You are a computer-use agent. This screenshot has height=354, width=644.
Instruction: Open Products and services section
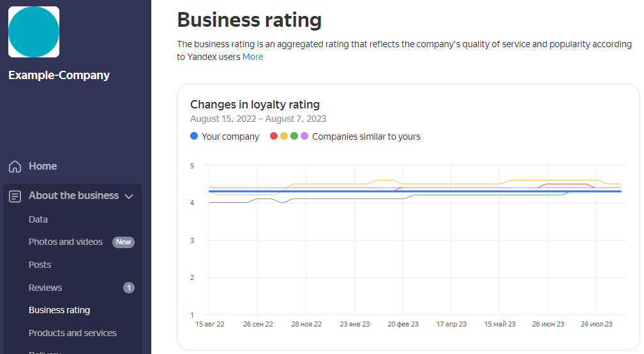[x=73, y=333]
